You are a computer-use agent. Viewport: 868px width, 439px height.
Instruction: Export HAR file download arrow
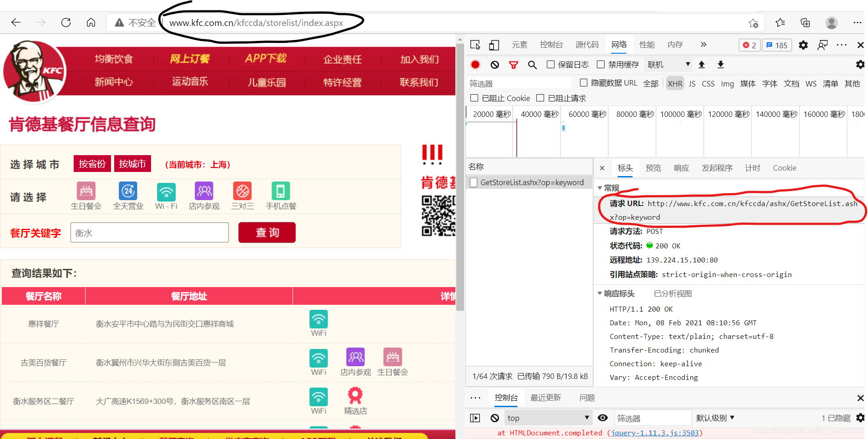point(721,65)
